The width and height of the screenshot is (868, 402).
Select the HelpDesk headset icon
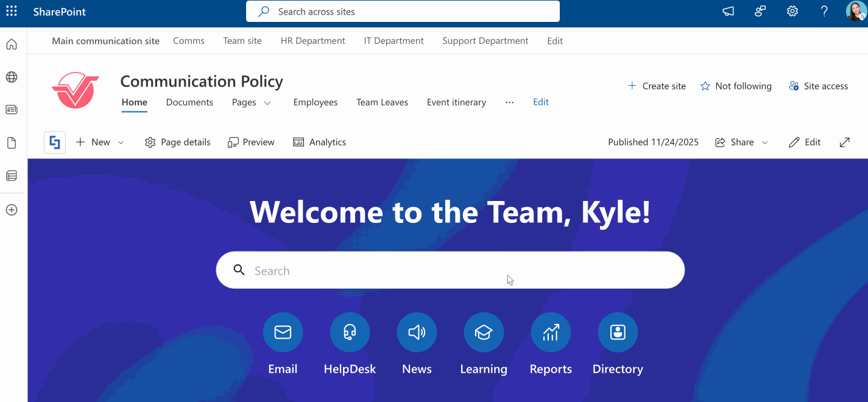tap(350, 332)
